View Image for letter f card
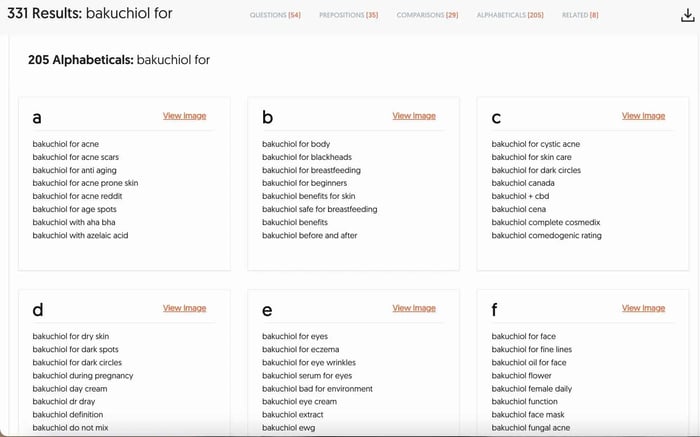This screenshot has width=700, height=437. [643, 308]
